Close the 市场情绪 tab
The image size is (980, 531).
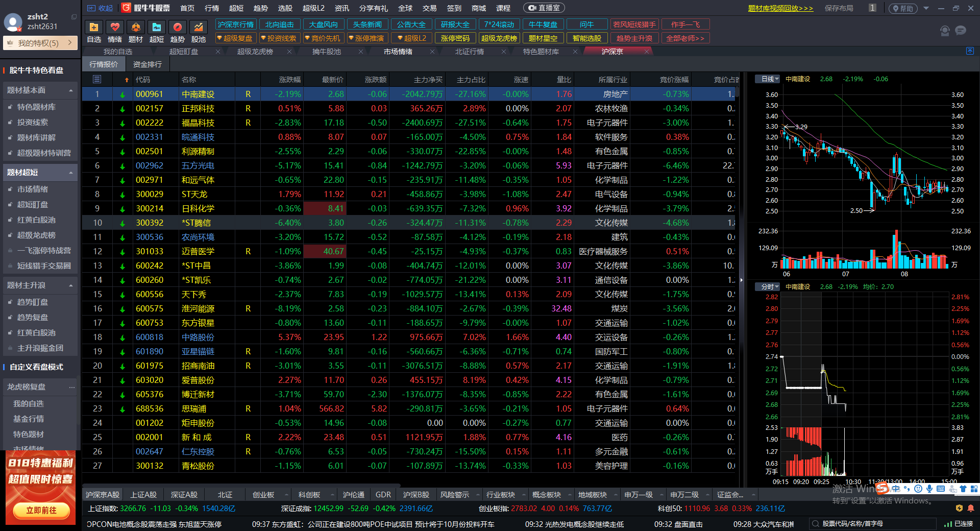[432, 52]
